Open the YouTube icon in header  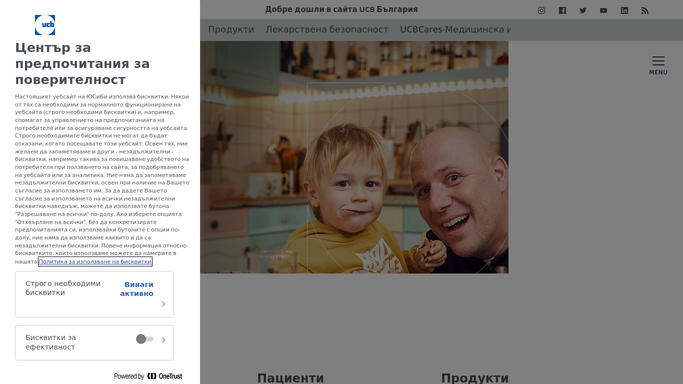[x=603, y=10]
